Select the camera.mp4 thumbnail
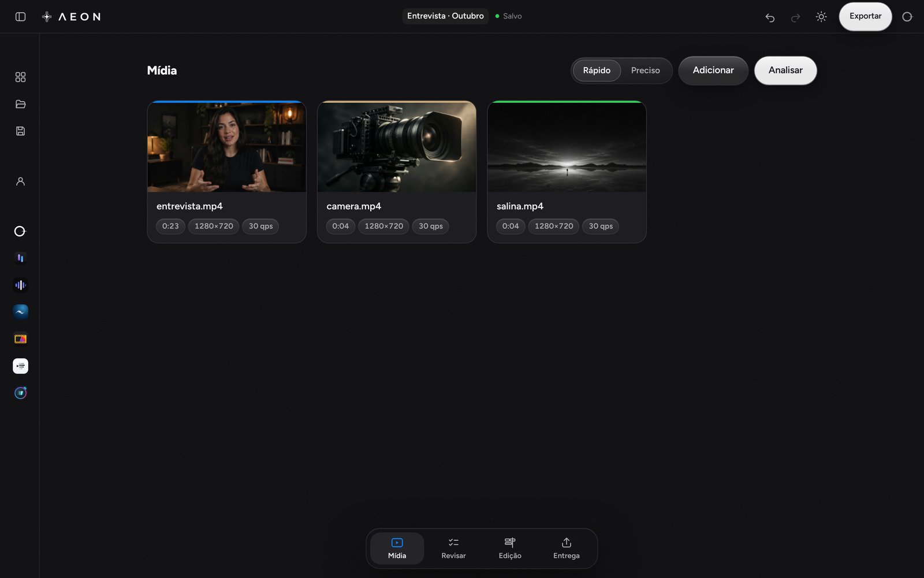924x578 pixels. pyautogui.click(x=397, y=147)
